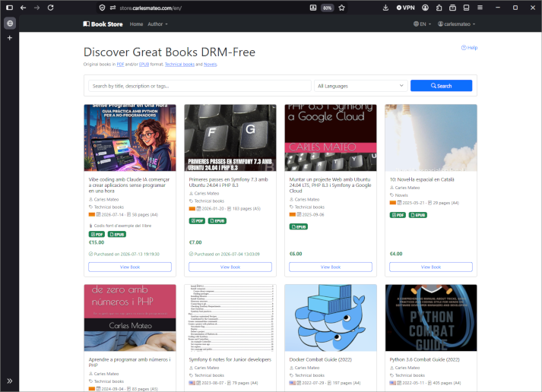Image resolution: width=542 pixels, height=392 pixels.
Task: Focus the search by title input field
Action: (x=200, y=86)
